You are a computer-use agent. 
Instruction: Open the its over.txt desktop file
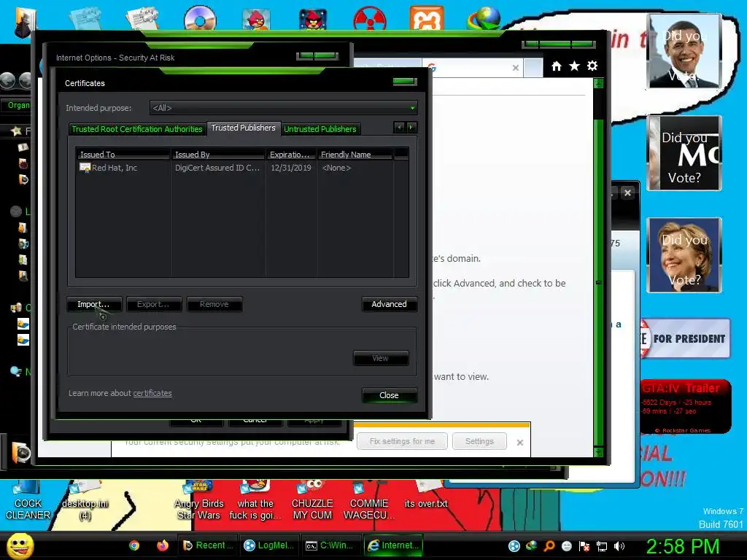pos(426,495)
